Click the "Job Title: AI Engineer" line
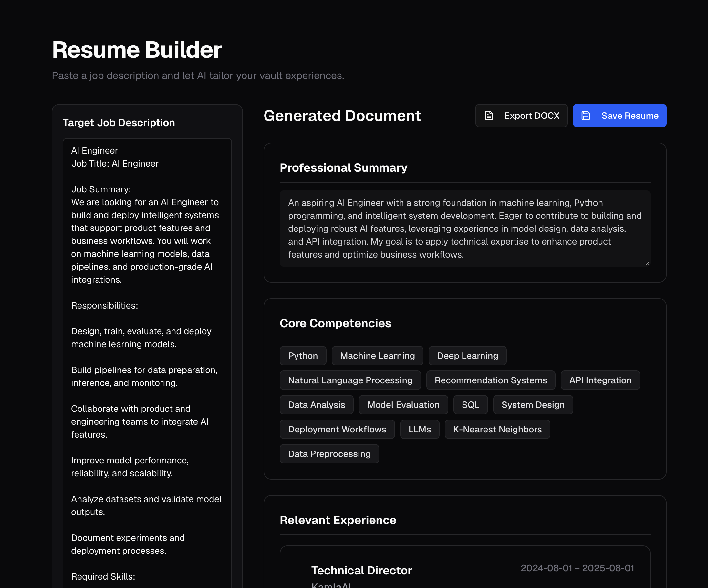The image size is (708, 588). click(115, 164)
